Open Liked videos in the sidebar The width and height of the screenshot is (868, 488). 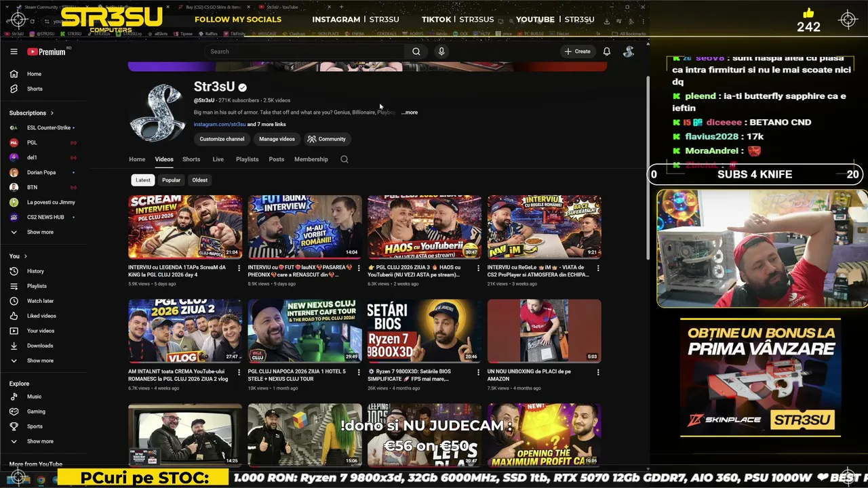pyautogui.click(x=41, y=316)
